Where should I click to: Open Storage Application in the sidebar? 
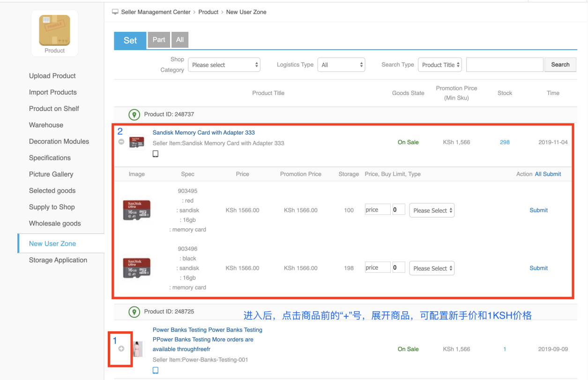[58, 260]
